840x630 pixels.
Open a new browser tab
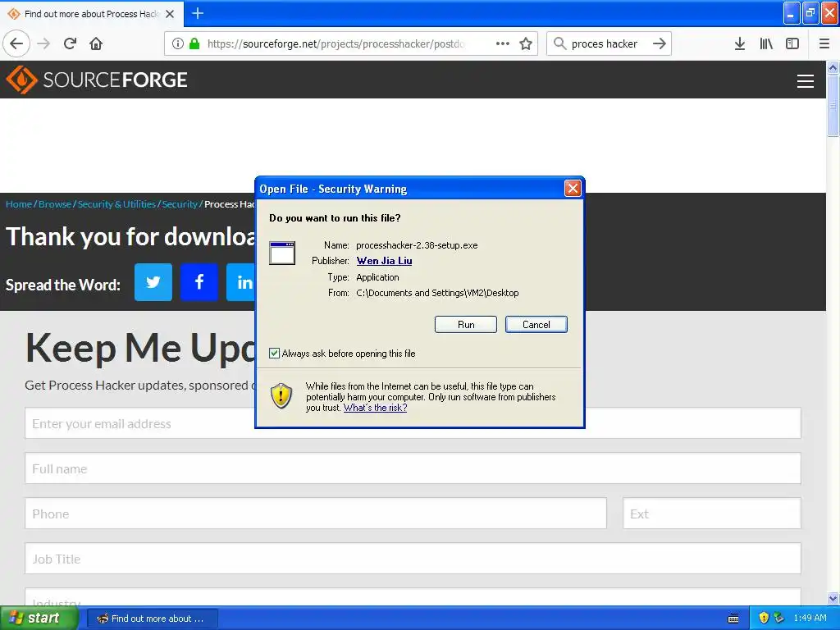pos(198,13)
